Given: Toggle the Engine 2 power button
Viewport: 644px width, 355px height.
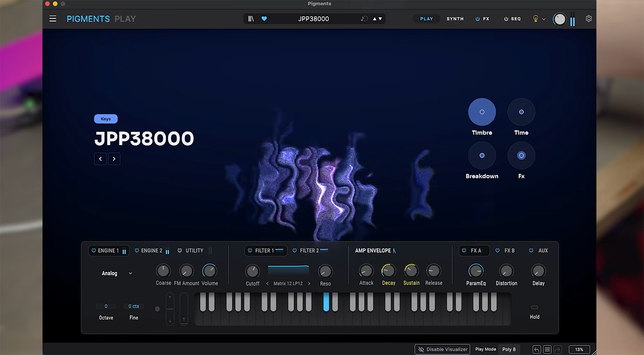Looking at the screenshot, I should (137, 251).
